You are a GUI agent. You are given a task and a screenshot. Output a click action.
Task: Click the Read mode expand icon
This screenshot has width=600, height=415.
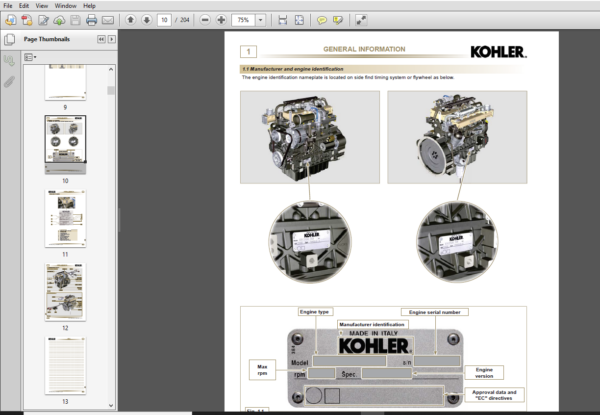tap(361, 20)
